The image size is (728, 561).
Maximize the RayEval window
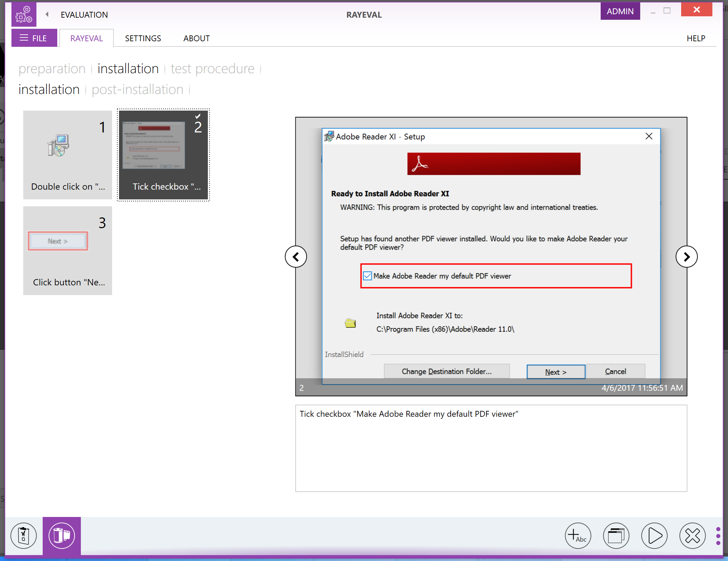pos(667,10)
